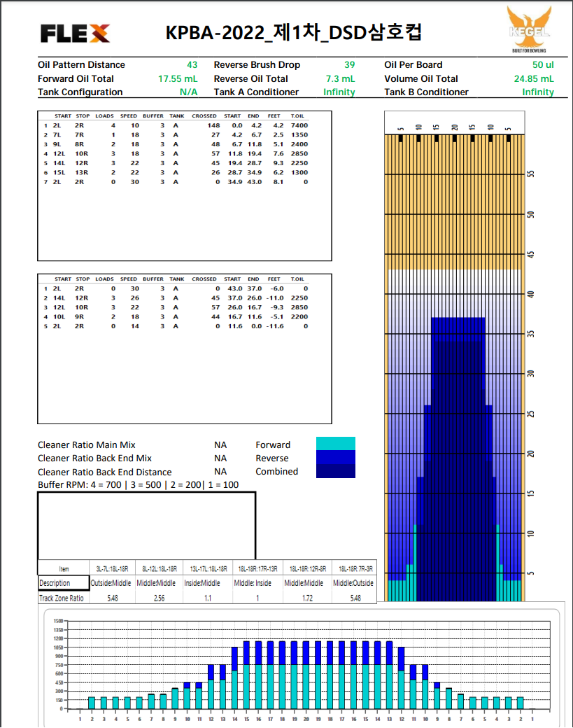This screenshot has width=573, height=728.
Task: Click the 1300 T.OIL cell
Action: pos(299,173)
